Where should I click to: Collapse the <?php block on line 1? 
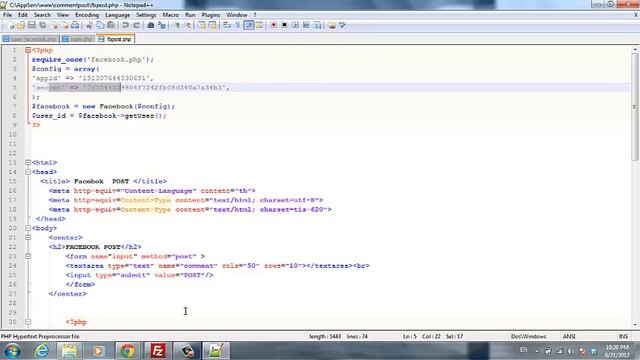click(x=28, y=50)
